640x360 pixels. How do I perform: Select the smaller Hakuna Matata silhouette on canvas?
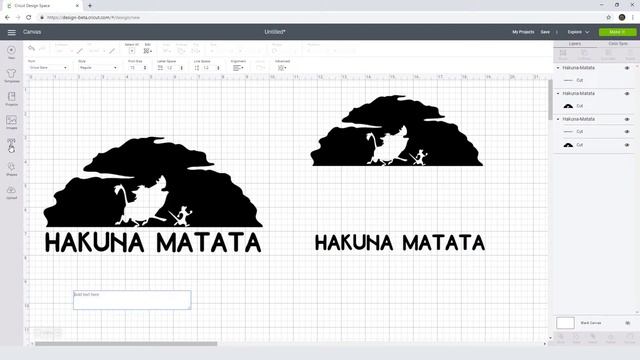click(x=397, y=131)
